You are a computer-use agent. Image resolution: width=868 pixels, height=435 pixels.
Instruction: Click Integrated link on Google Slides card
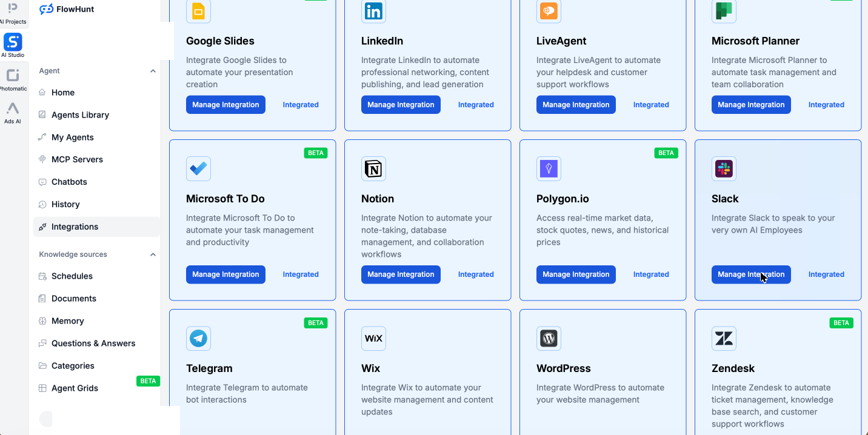(301, 105)
